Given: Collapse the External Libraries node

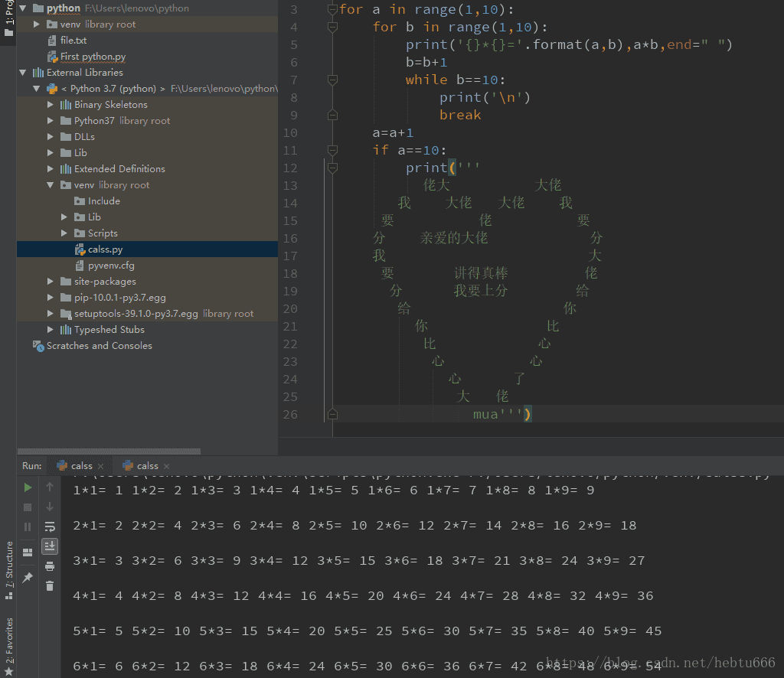Looking at the screenshot, I should [22, 73].
